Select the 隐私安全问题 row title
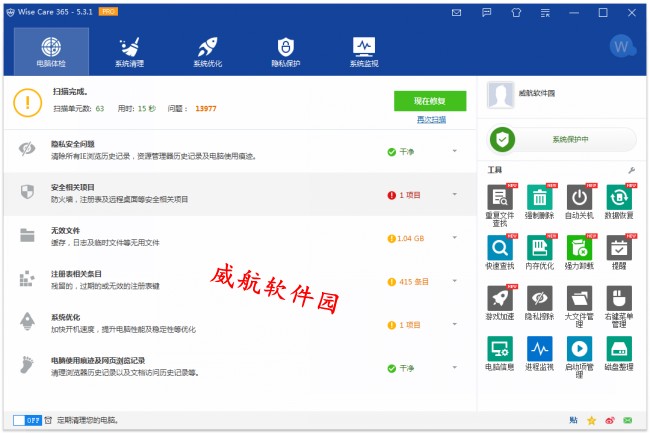This screenshot has width=650, height=433. click(73, 144)
